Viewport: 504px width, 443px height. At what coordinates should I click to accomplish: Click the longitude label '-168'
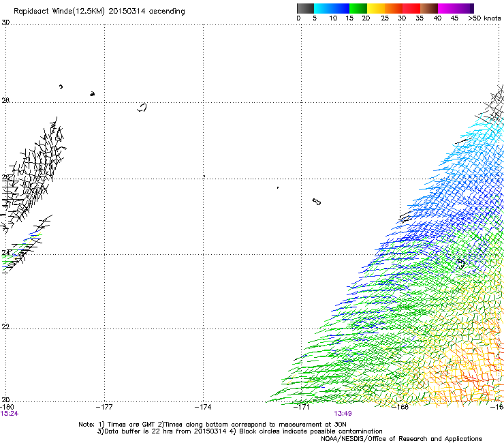click(400, 407)
